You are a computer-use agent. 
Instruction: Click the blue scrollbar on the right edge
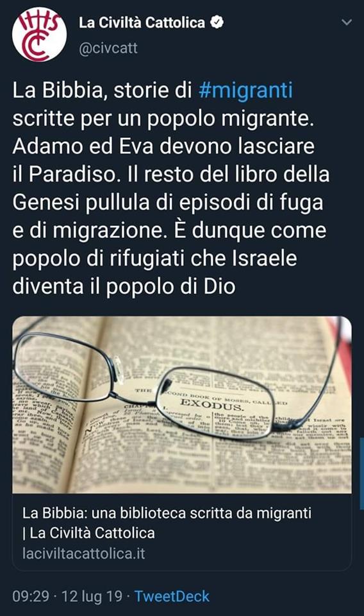point(361,474)
